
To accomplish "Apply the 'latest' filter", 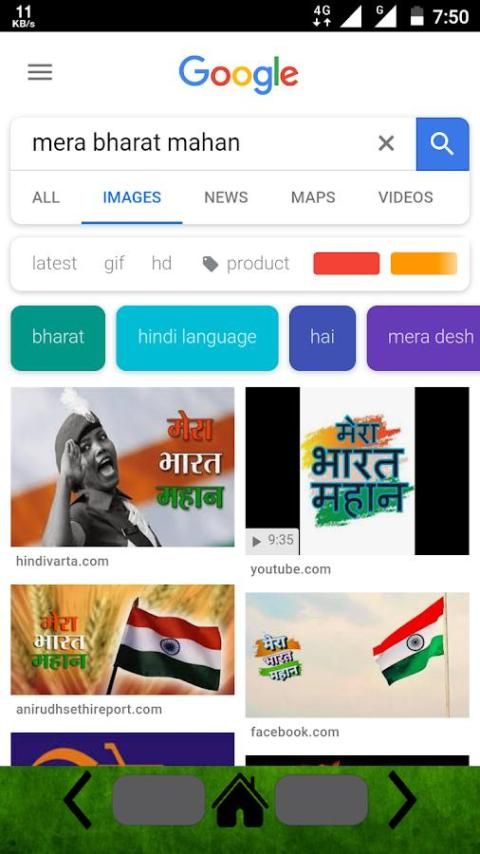I will tap(54, 264).
